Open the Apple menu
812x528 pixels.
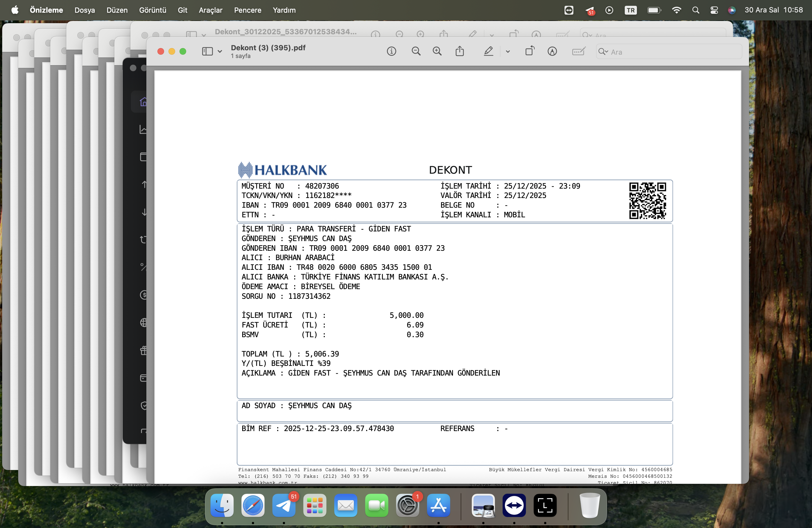[x=15, y=10]
